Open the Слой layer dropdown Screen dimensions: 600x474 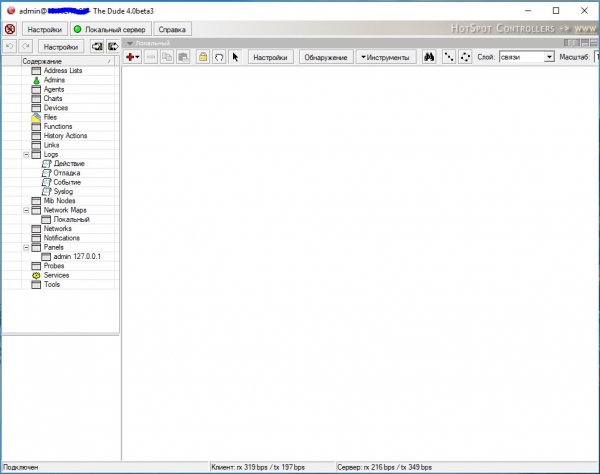tap(549, 58)
